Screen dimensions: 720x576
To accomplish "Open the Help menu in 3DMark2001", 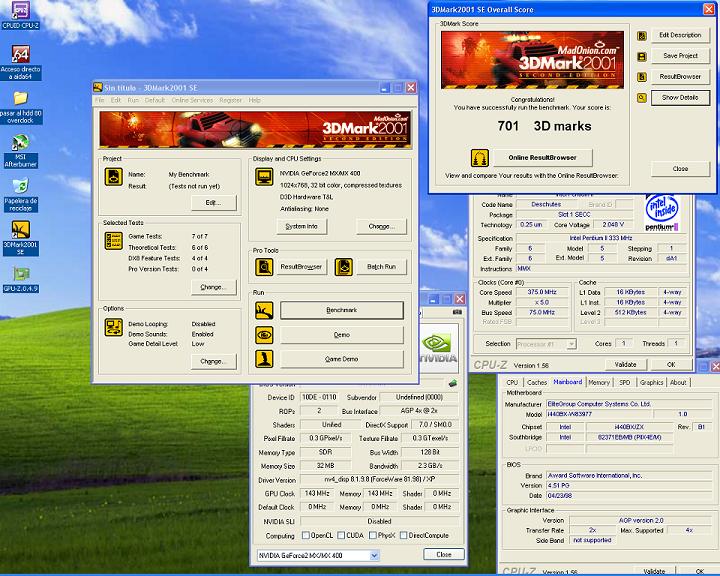I will click(254, 100).
